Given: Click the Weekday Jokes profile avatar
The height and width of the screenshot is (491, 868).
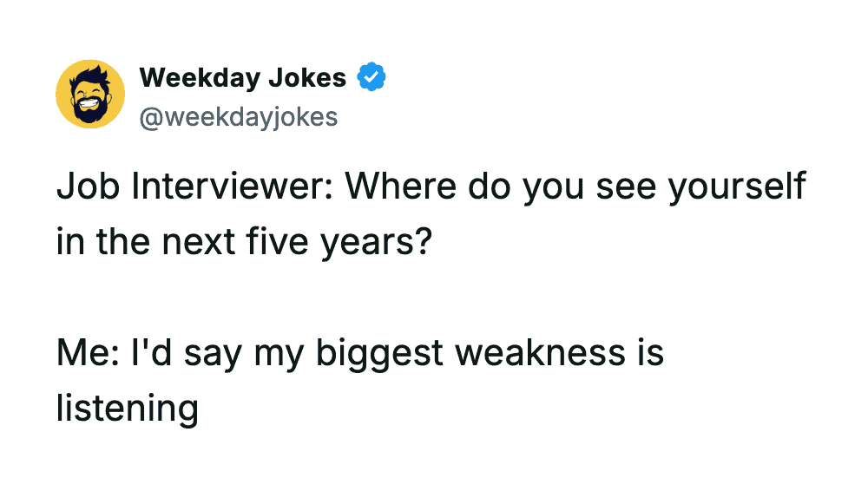Looking at the screenshot, I should point(90,94).
